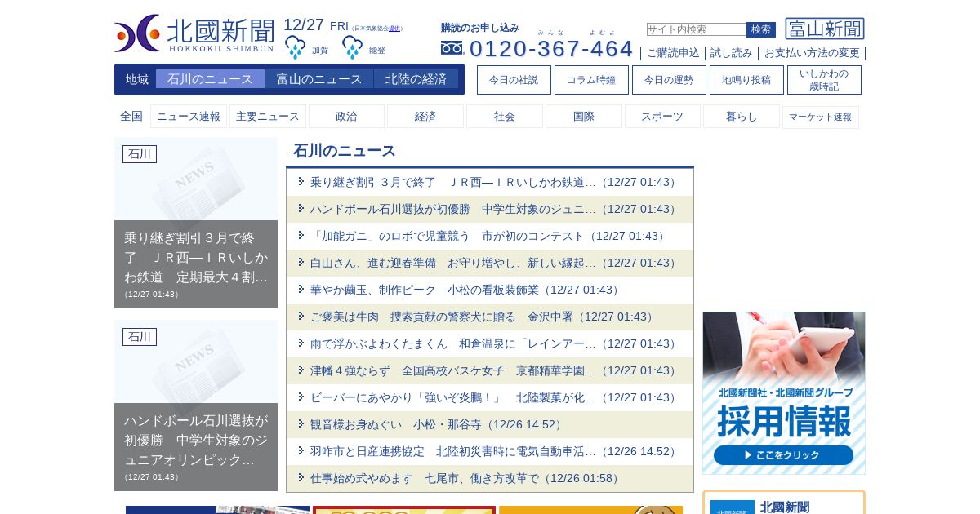Open 今日の運勢 button
The width and height of the screenshot is (980, 514).
tap(669, 80)
